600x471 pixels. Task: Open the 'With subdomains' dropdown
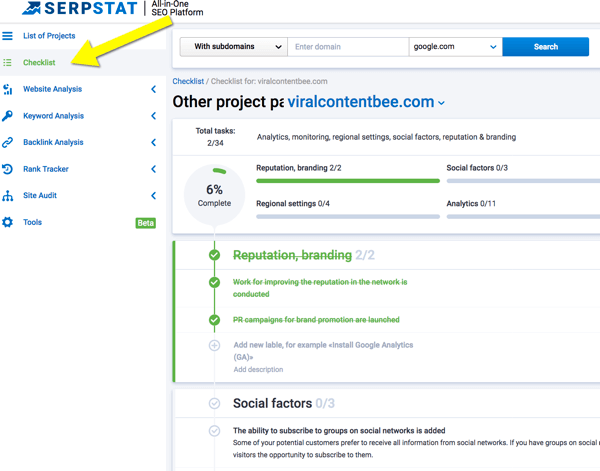pyautogui.click(x=233, y=47)
